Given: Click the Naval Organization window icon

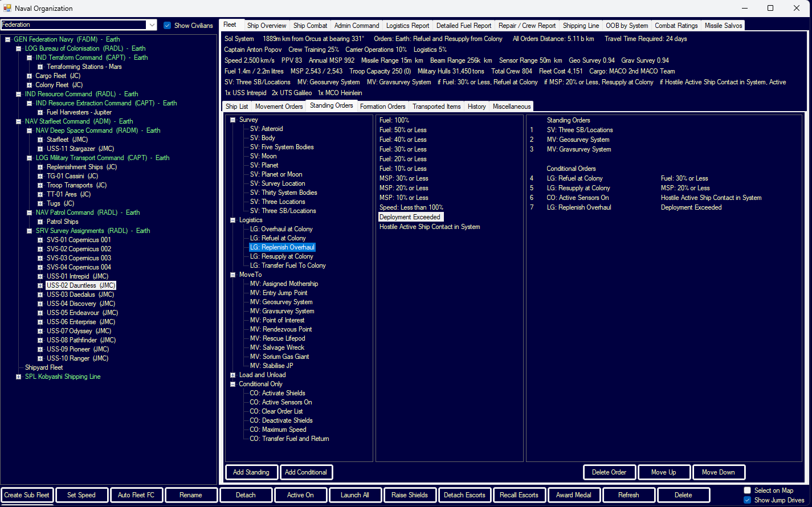Looking at the screenshot, I should pos(7,8).
